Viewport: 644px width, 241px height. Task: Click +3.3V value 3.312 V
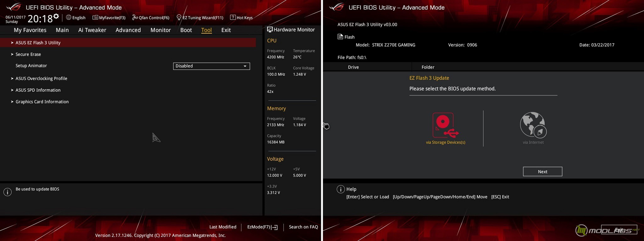[273, 192]
